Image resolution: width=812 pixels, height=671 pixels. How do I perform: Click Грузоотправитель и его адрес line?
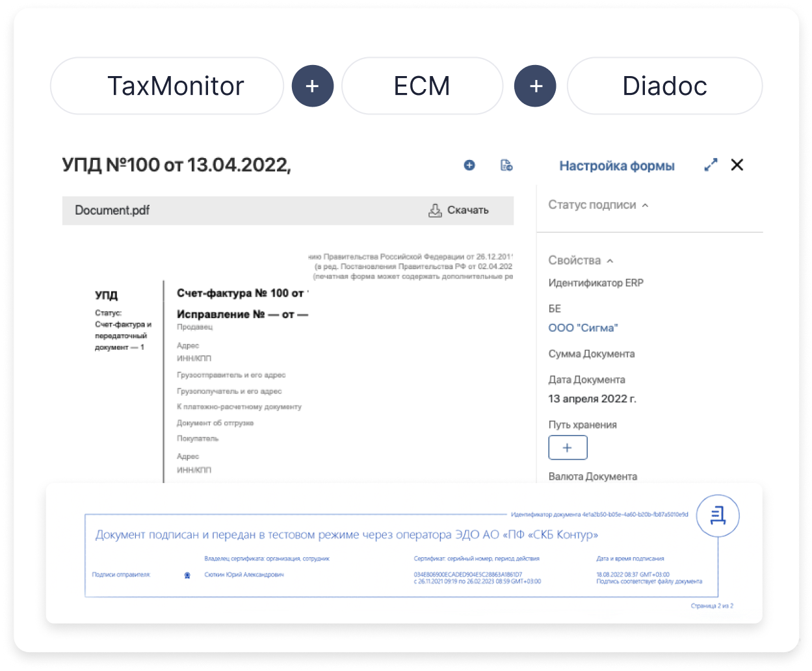231,375
